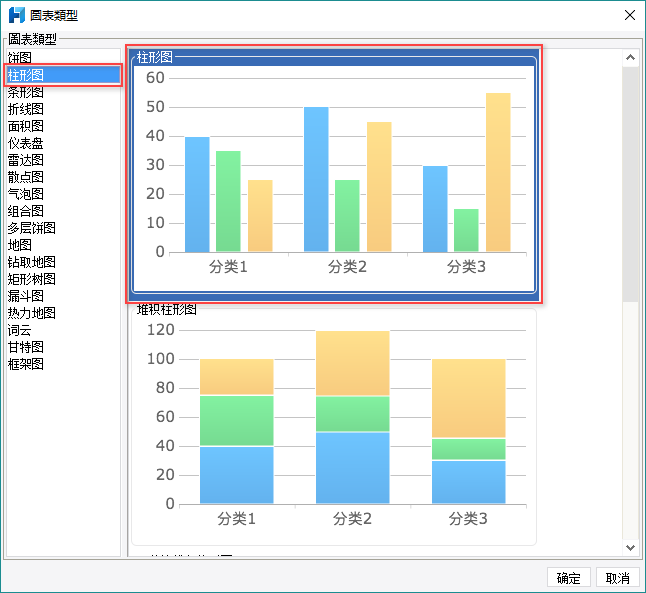
Task: Select 饼图 in chart type list
Action: [x=63, y=58]
